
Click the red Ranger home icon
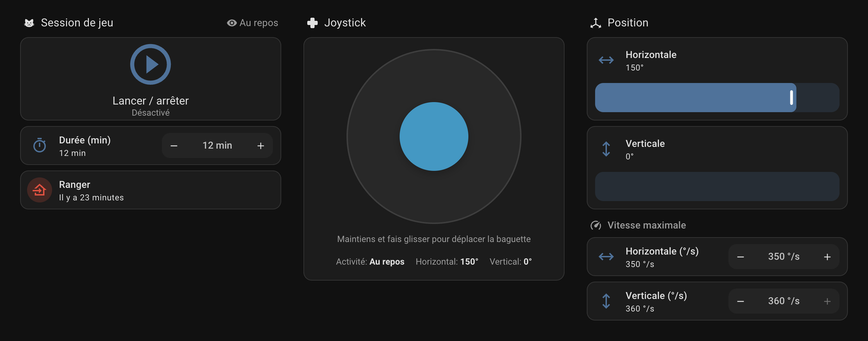(40, 190)
